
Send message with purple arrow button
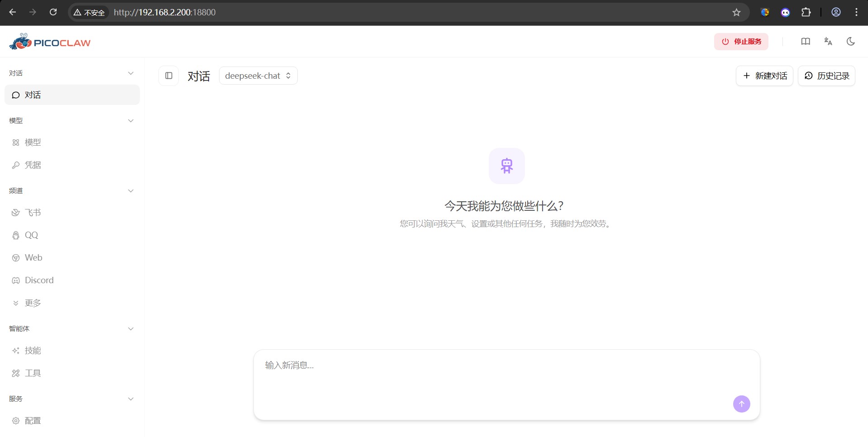(x=741, y=404)
